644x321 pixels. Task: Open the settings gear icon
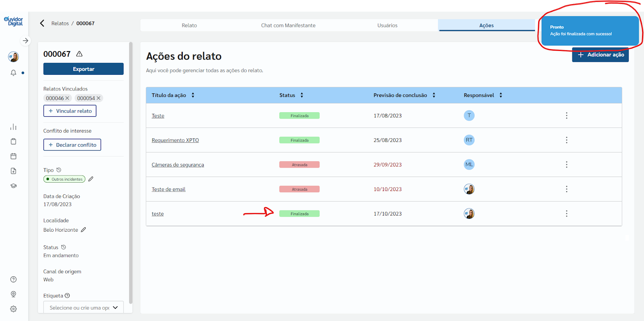[x=13, y=309]
